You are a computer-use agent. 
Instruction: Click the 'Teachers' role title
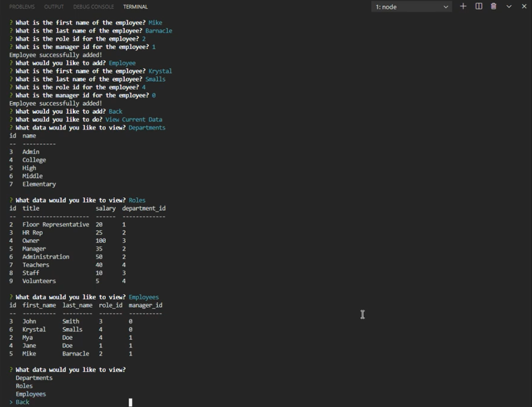tap(36, 265)
